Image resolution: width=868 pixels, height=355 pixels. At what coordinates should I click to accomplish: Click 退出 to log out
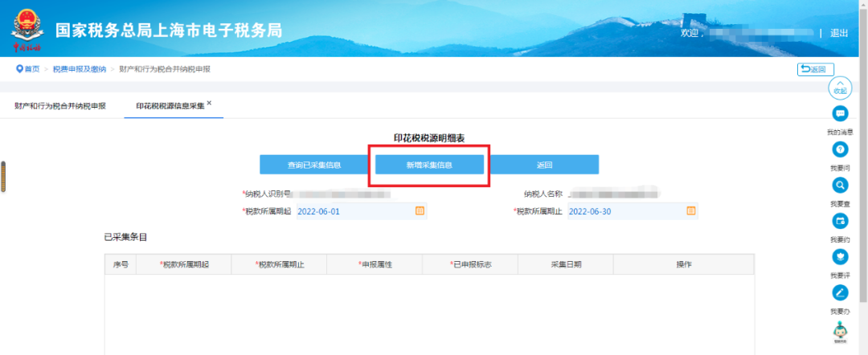tap(838, 33)
